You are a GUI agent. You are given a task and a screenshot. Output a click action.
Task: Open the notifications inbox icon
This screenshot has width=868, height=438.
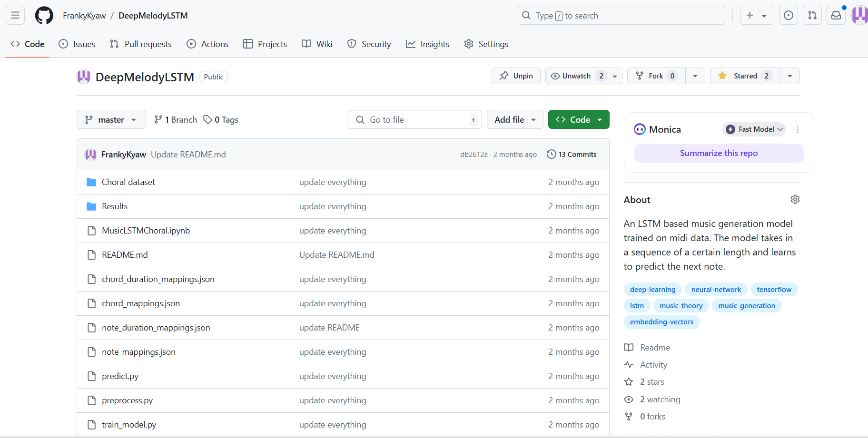point(836,15)
